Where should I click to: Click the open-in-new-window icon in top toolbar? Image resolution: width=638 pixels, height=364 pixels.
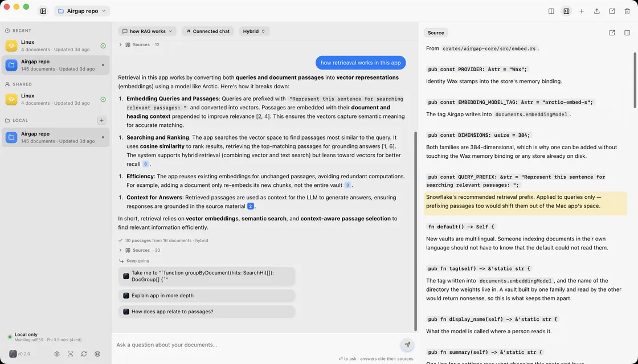[612, 11]
